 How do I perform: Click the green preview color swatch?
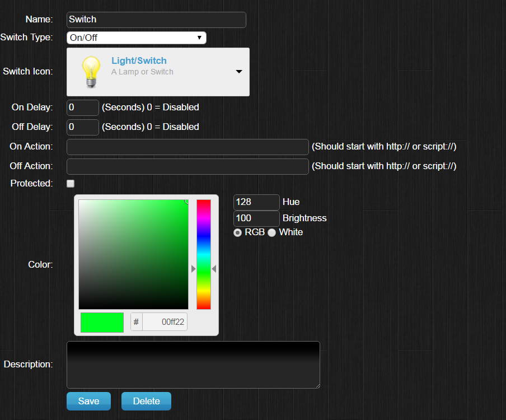[x=102, y=323]
